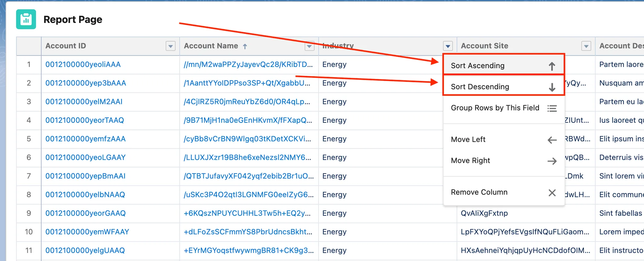Select Sort Descending menu option
This screenshot has width=644, height=261.
point(480,87)
